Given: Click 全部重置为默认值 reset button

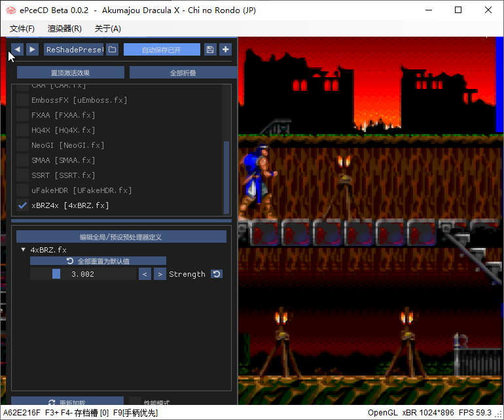Looking at the screenshot, I should pyautogui.click(x=98, y=260).
